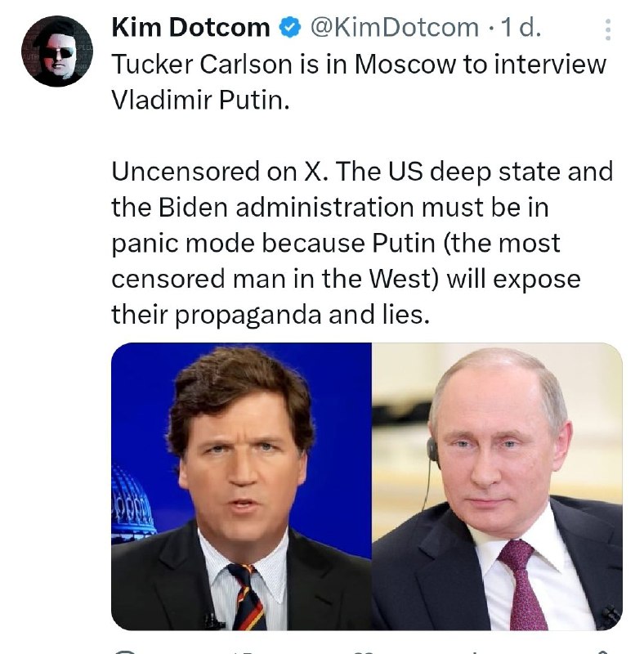Screen dimensions: 644x654
Task: Click the blue verified checkmark badge
Action: [290, 28]
